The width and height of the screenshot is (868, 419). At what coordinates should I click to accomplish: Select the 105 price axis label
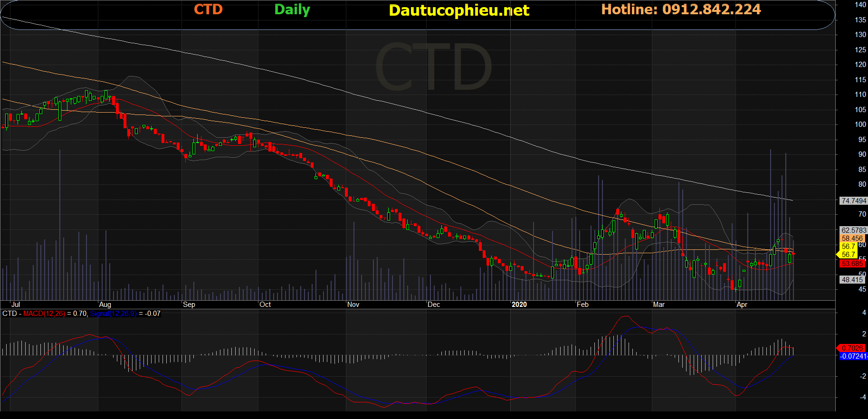[x=860, y=110]
